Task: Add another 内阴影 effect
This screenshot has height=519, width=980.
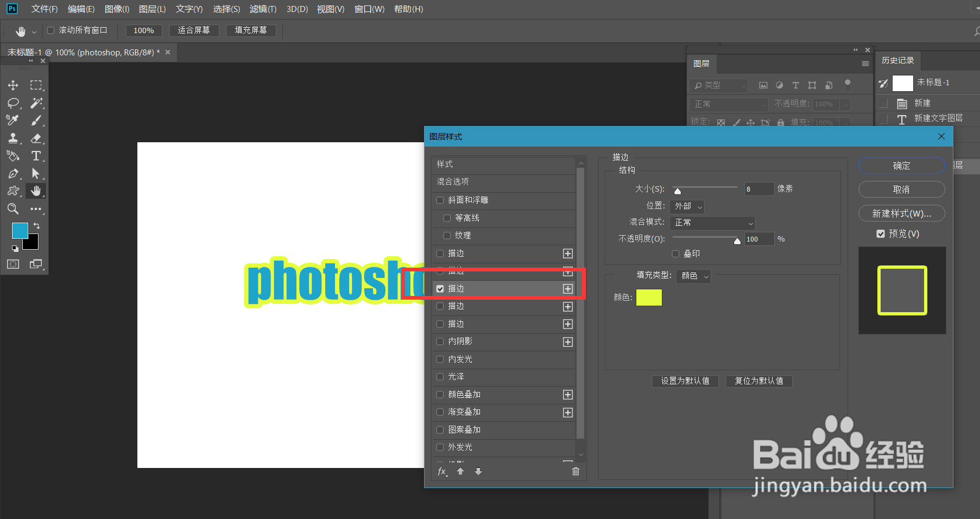Action: coord(568,342)
